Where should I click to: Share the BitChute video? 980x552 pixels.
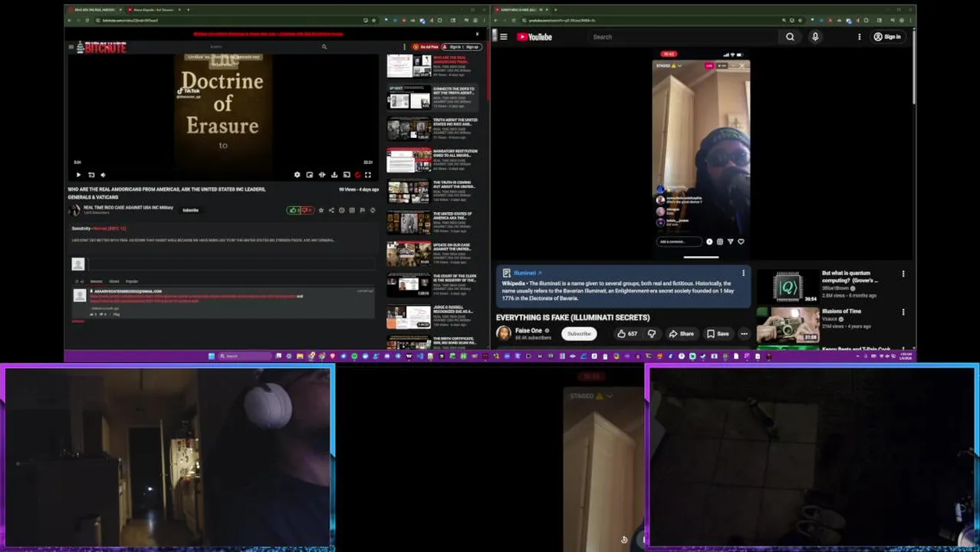(331, 210)
